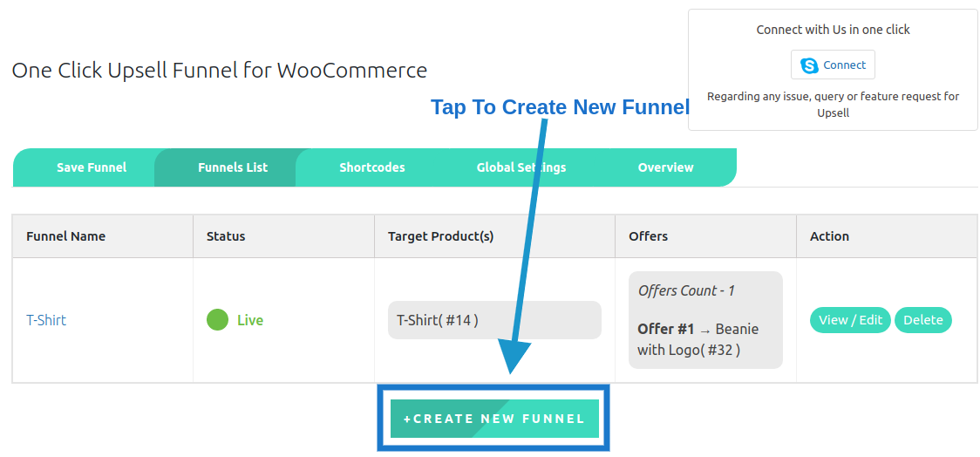This screenshot has width=980, height=457.
Task: Open the Shortcodes tab
Action: tap(372, 167)
